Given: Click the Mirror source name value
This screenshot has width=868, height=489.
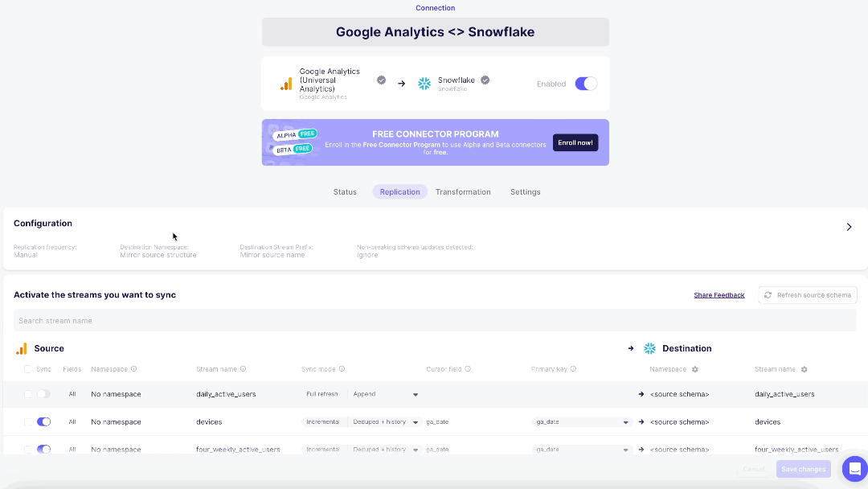Looking at the screenshot, I should point(272,255).
